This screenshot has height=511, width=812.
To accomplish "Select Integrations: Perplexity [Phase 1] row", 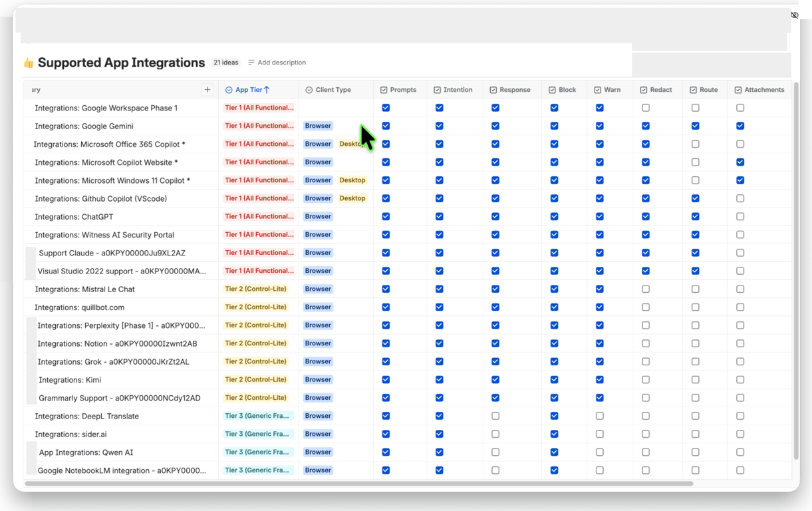I will (x=121, y=325).
